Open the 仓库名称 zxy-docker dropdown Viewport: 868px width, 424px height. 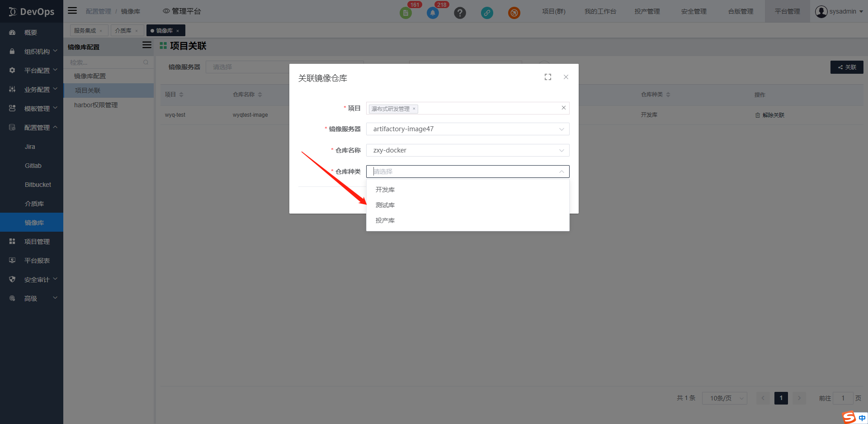(467, 150)
